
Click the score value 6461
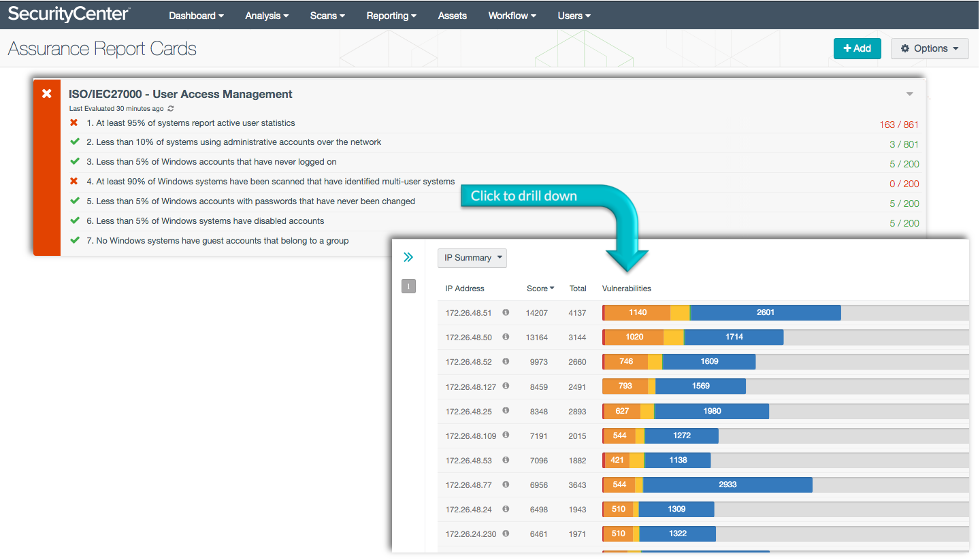click(539, 534)
